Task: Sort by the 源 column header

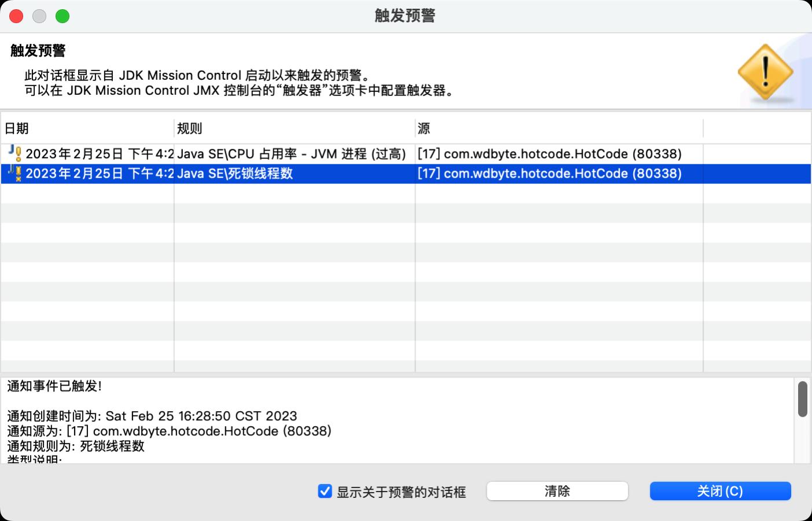Action: [x=559, y=128]
